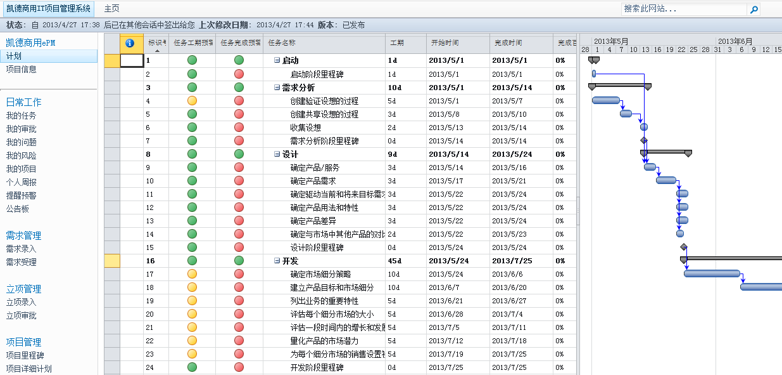Select 项目信息 in the sidebar
The image size is (782, 375).
(21, 69)
